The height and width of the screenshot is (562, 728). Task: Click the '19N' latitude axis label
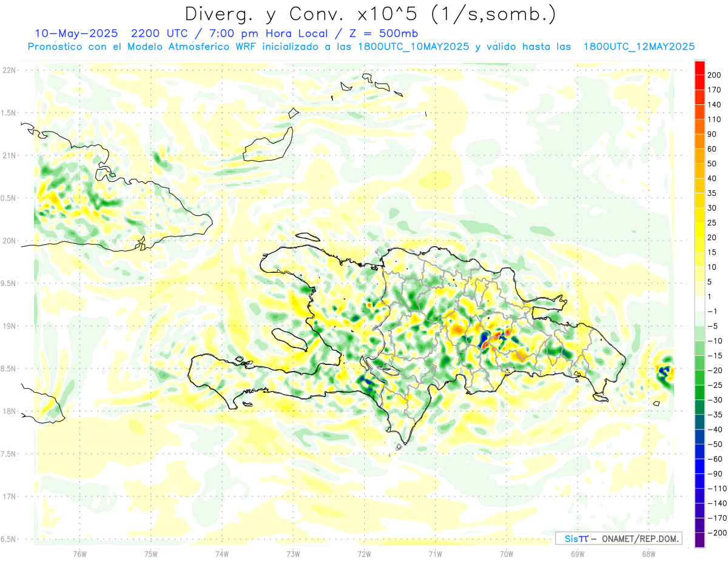(x=8, y=326)
